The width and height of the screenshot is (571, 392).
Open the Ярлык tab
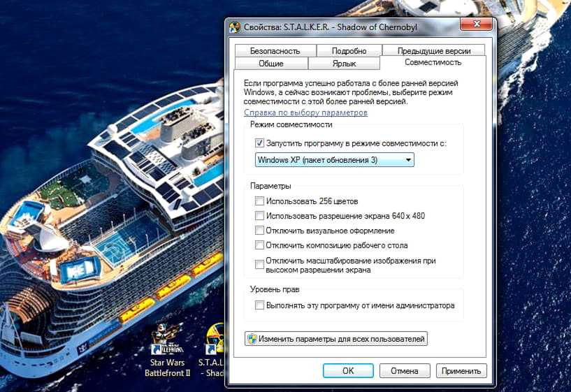click(x=344, y=64)
